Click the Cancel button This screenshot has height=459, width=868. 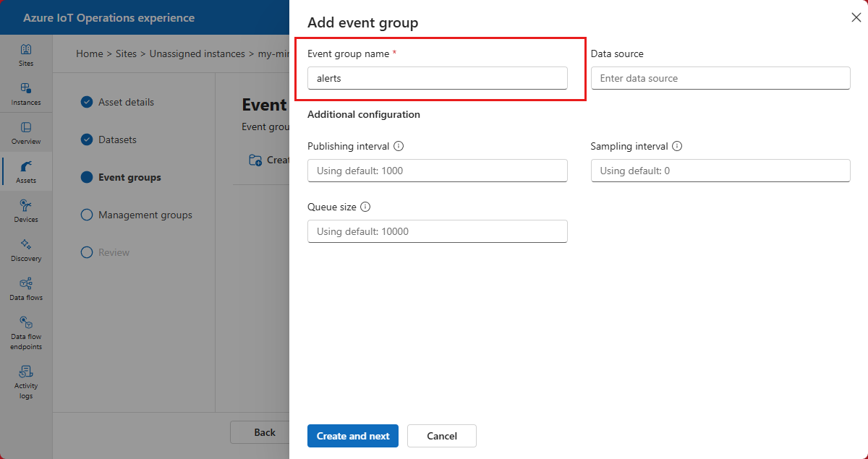pyautogui.click(x=442, y=436)
